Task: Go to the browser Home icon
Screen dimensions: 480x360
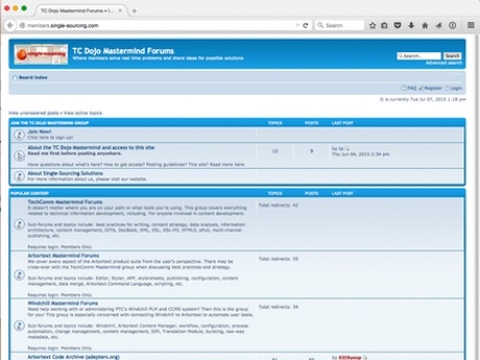Action: (425, 25)
